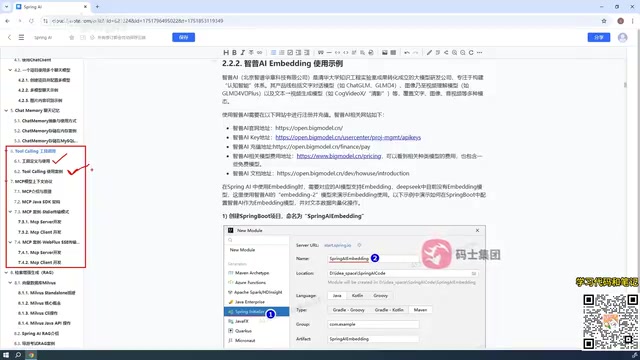Insert a checkbox task list

[x=290, y=53]
